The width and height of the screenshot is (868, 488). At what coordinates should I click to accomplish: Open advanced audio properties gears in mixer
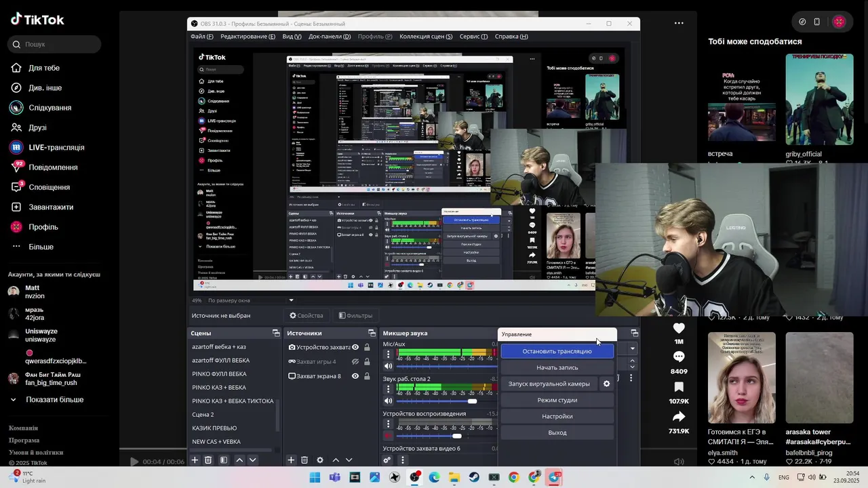pyautogui.click(x=387, y=460)
